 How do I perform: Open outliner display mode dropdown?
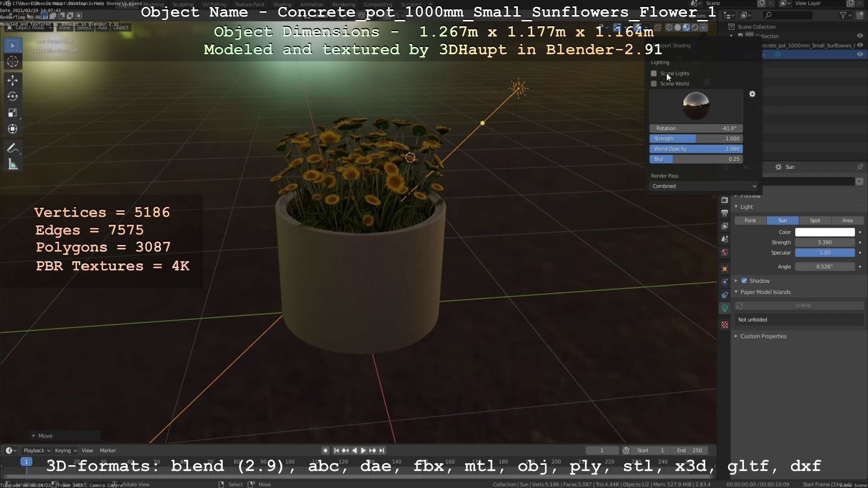(746, 15)
